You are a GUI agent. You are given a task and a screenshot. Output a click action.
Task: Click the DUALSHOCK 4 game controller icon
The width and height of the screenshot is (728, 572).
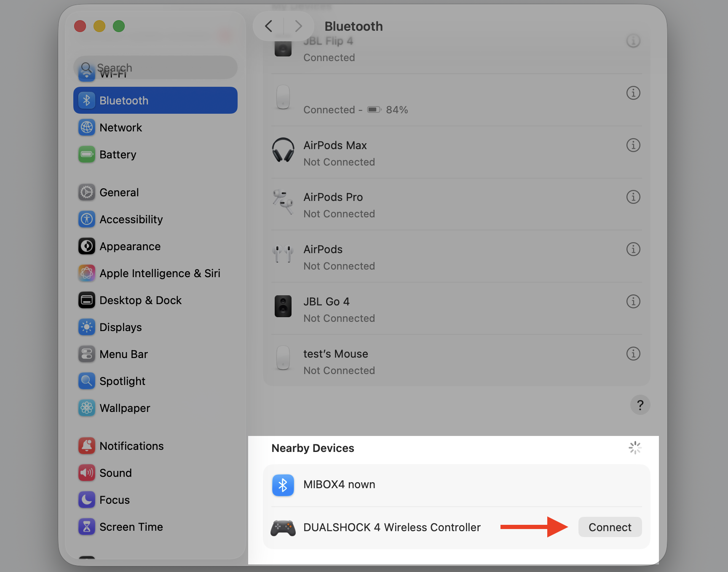pos(283,528)
